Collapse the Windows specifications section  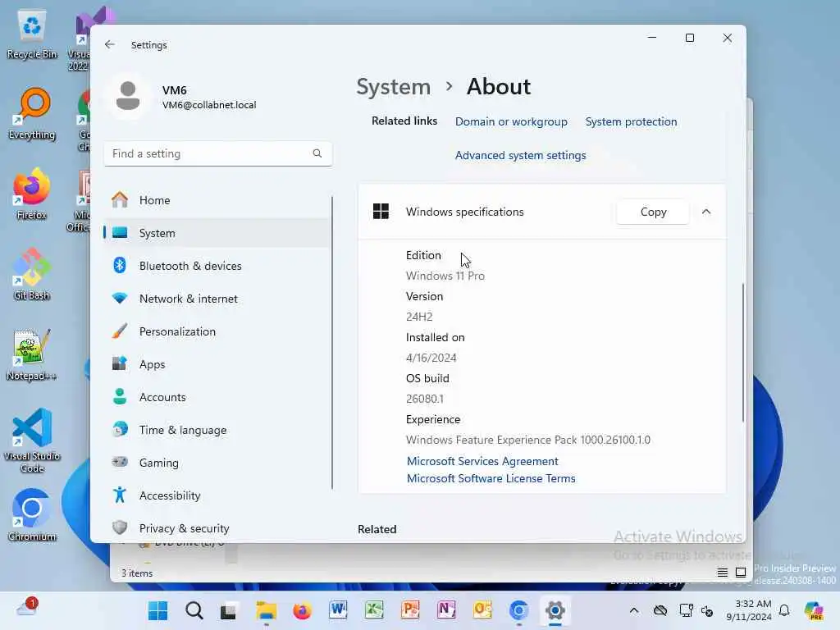[x=706, y=212]
